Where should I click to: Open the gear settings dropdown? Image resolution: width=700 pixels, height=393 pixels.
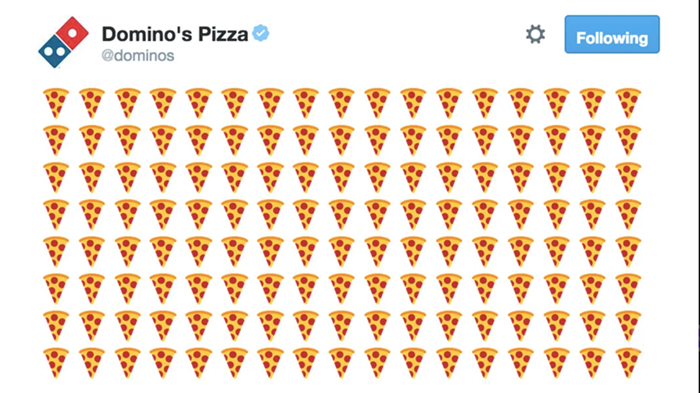coord(535,34)
